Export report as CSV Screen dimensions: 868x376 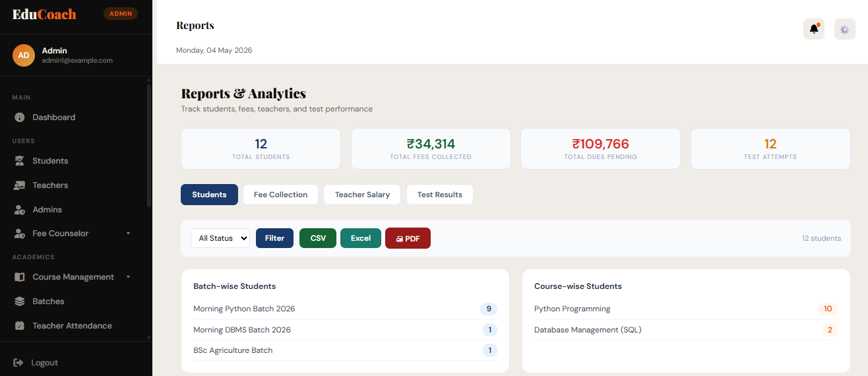click(318, 238)
